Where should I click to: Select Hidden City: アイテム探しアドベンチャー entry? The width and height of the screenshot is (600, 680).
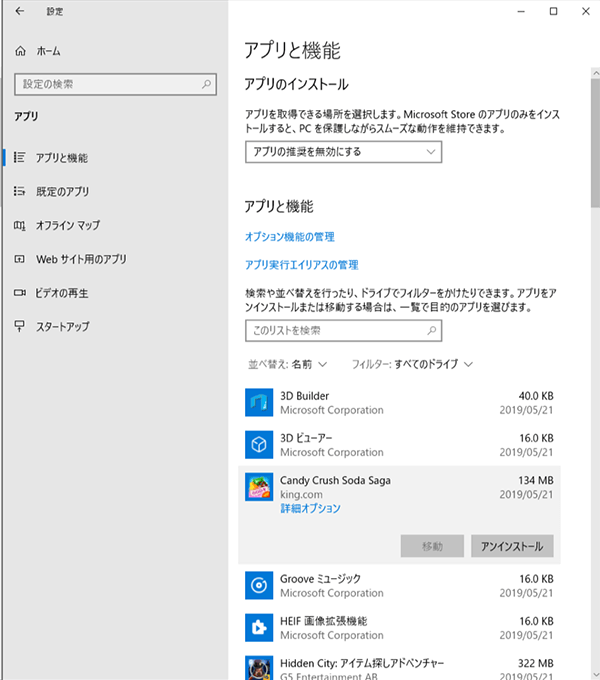(x=399, y=666)
